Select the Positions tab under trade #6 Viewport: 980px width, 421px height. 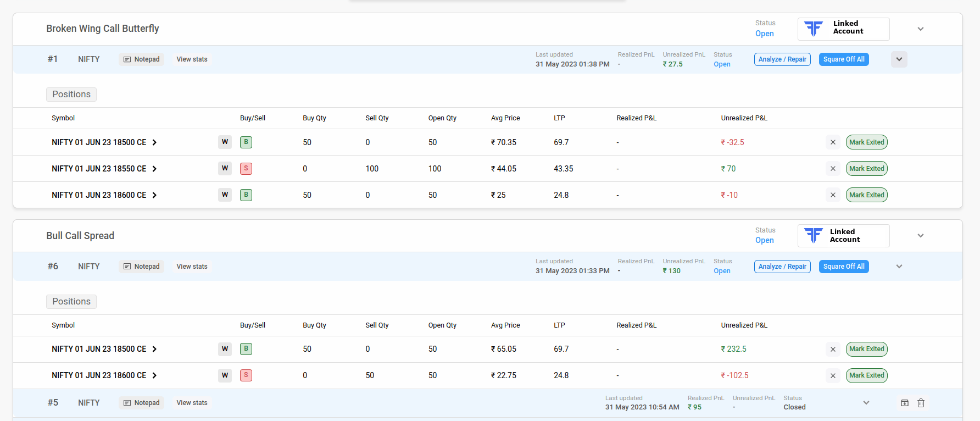71,302
